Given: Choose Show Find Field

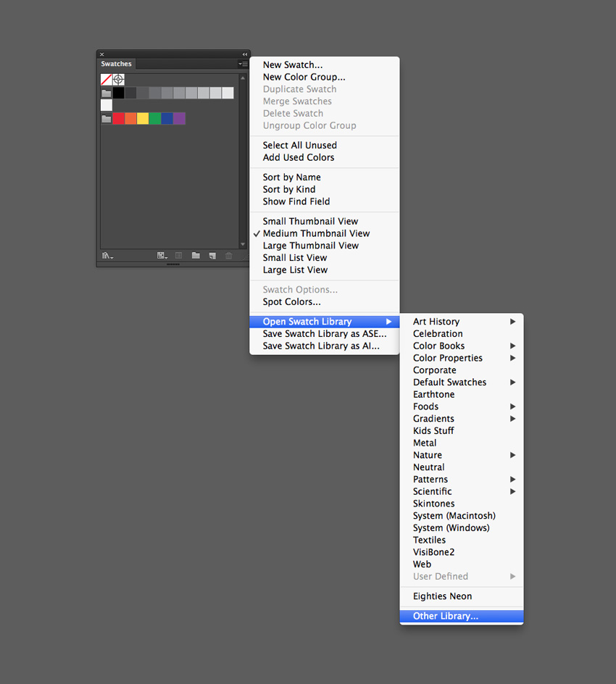Looking at the screenshot, I should pyautogui.click(x=324, y=201).
